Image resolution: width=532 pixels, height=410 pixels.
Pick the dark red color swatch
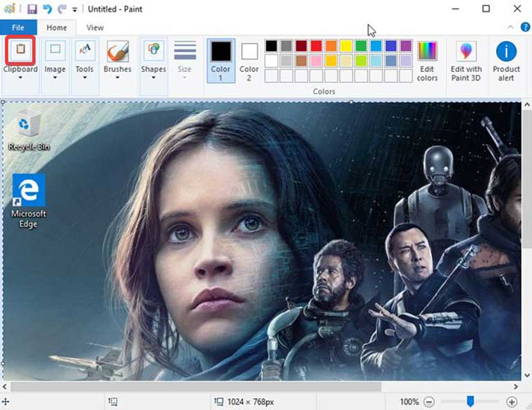pos(301,46)
